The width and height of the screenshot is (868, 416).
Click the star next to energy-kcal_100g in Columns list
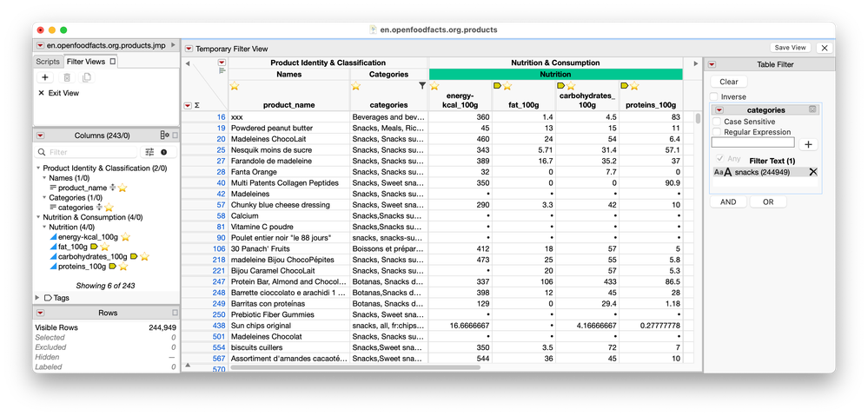tap(126, 237)
